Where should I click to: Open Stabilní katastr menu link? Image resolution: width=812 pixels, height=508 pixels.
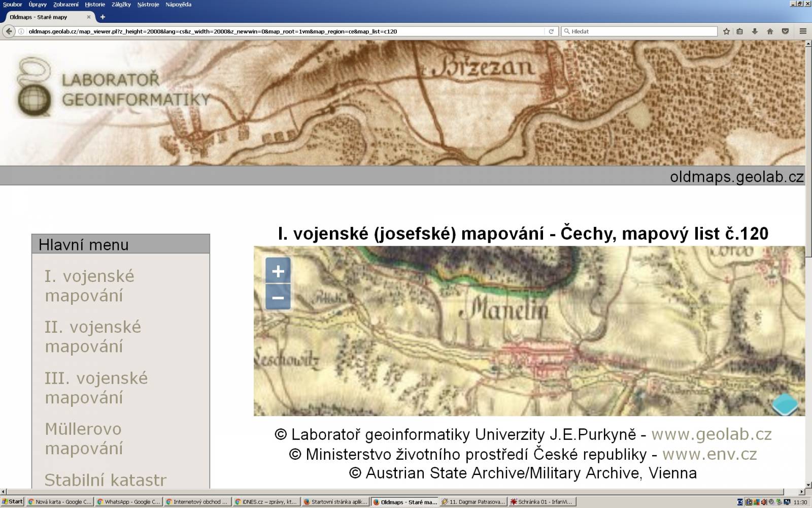point(106,480)
